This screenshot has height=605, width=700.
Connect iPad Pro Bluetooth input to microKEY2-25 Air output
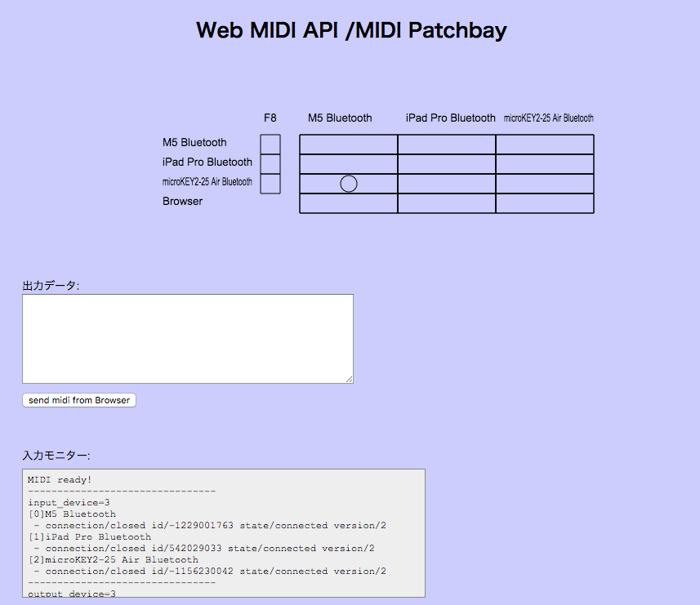[544, 162]
